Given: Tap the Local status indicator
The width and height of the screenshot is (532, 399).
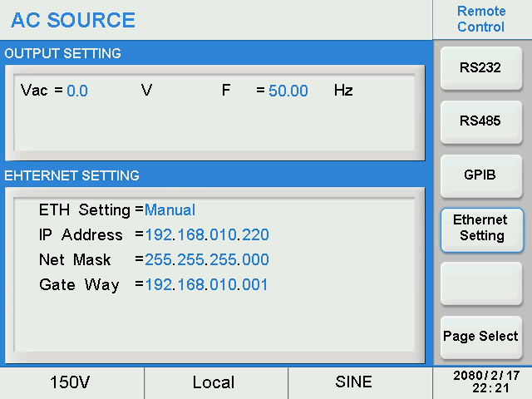Looking at the screenshot, I should pos(214,382).
